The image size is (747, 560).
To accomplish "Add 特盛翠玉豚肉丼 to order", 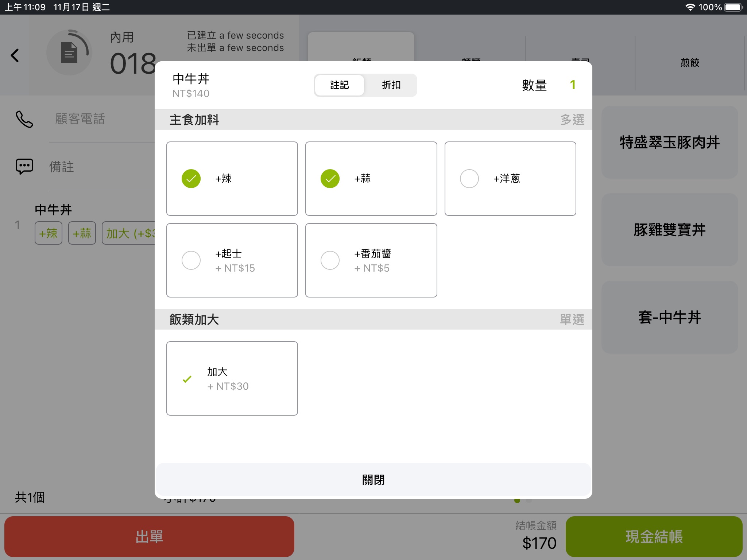I will (670, 142).
